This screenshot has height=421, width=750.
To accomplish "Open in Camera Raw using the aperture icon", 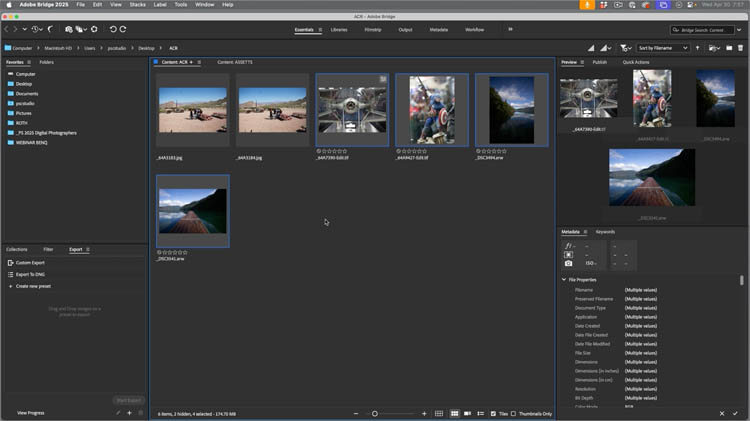I will (x=94, y=30).
